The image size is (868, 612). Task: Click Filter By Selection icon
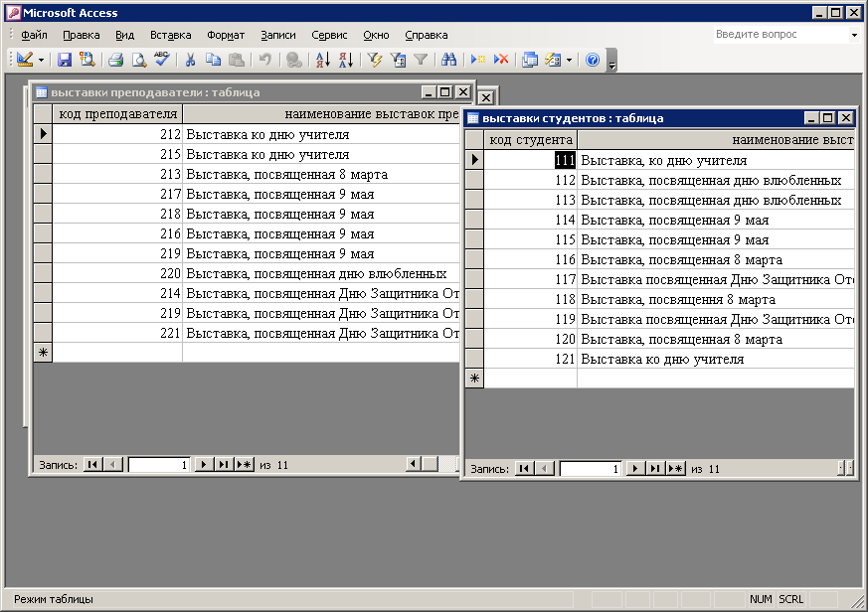(375, 60)
